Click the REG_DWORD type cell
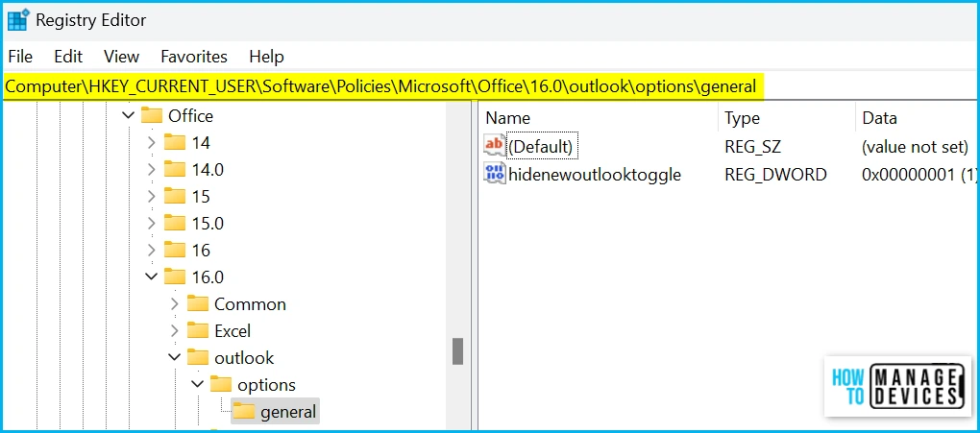Viewport: 980px width, 433px height. click(775, 175)
